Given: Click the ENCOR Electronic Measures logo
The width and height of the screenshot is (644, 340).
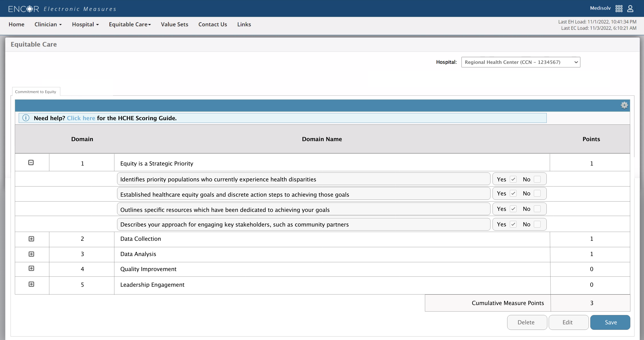Looking at the screenshot, I should (62, 8).
